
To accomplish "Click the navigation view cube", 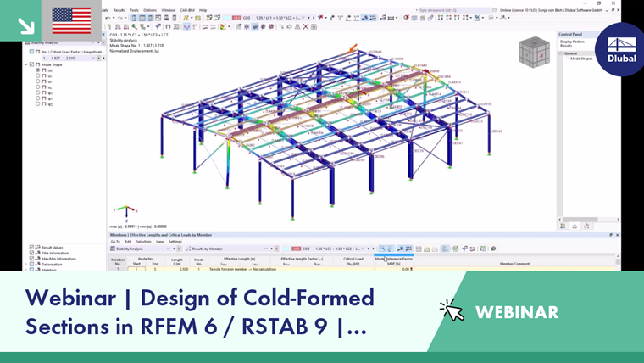I will [534, 53].
